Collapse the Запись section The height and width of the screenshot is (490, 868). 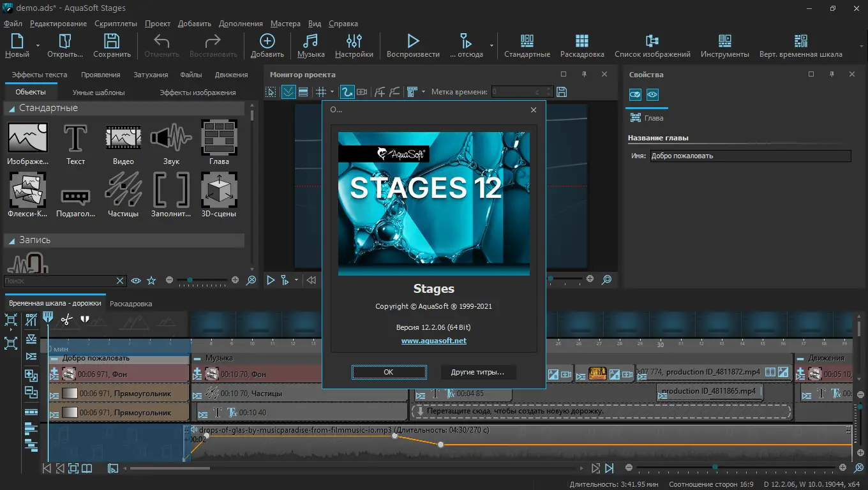click(x=11, y=241)
